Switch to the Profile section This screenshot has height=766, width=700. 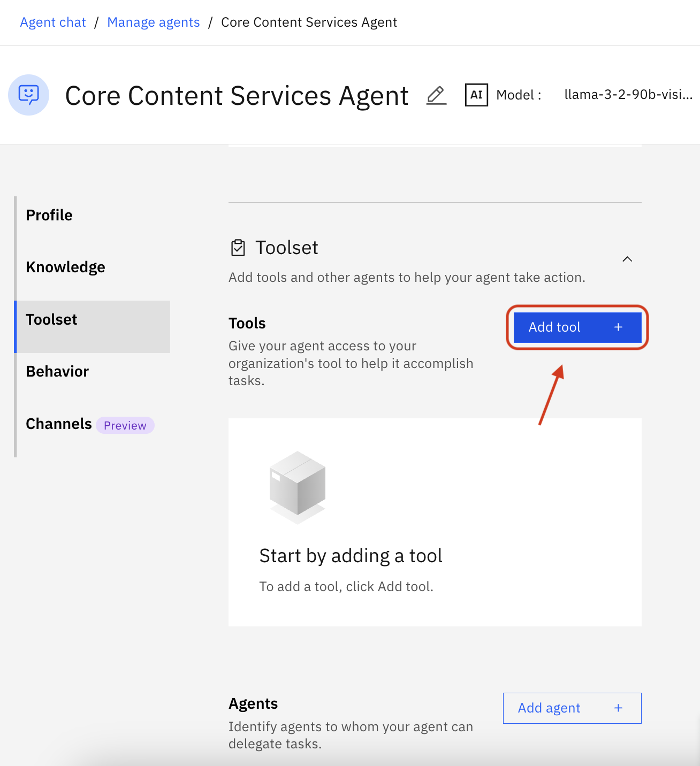49,215
